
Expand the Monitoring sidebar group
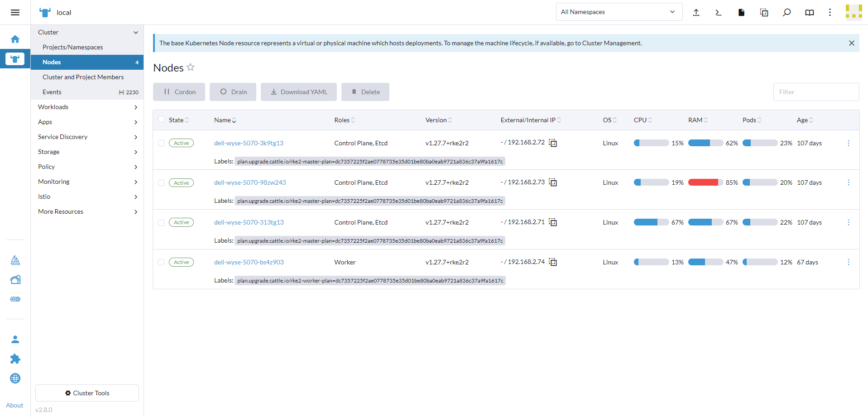(87, 182)
